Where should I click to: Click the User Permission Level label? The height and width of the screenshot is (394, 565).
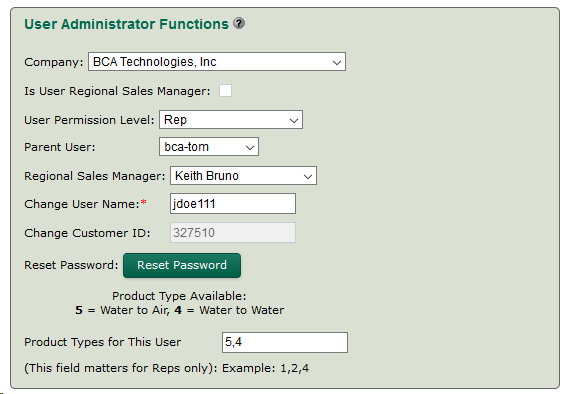89,120
